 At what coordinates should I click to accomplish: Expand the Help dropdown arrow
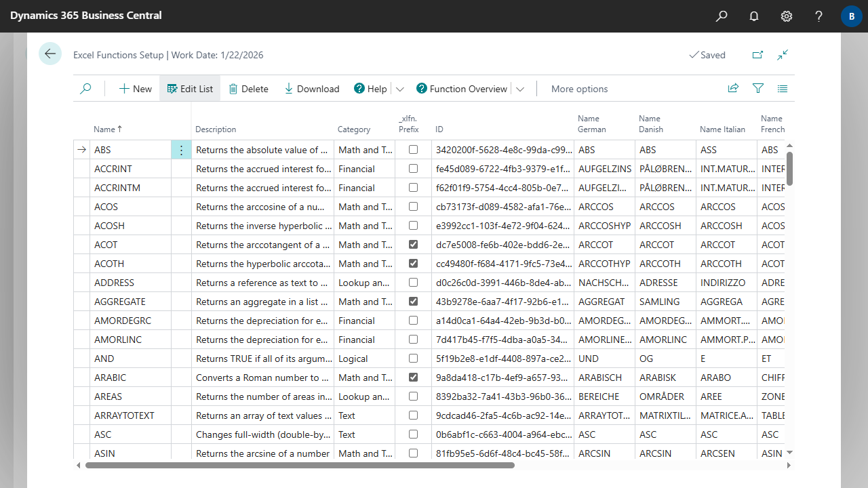click(x=399, y=89)
